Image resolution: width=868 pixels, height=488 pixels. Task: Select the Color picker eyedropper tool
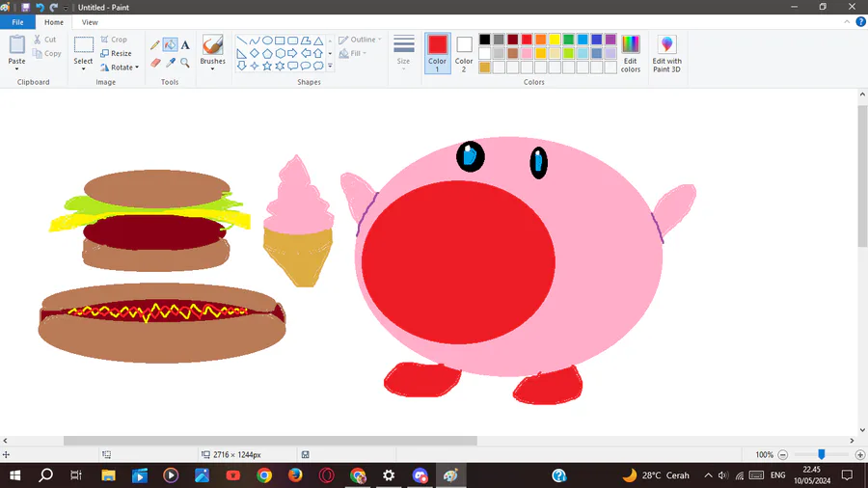[x=170, y=63]
